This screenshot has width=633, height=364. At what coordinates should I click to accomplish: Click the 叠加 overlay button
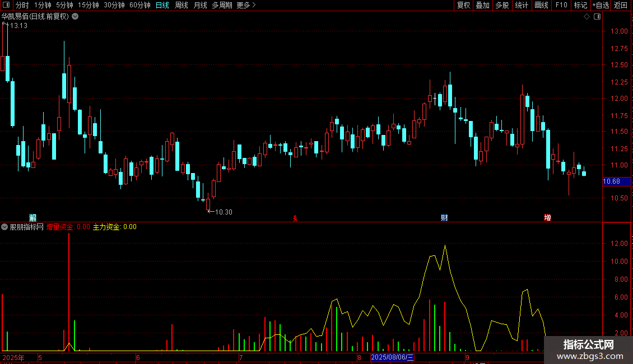482,5
